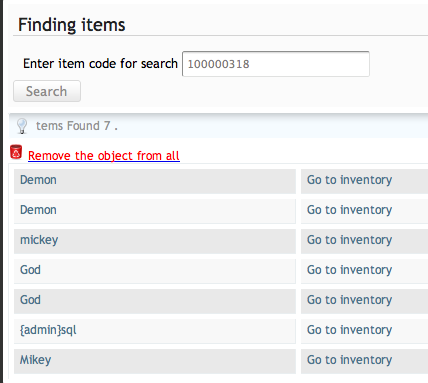
Task: Click the lightbulb info icon
Action: (22, 126)
